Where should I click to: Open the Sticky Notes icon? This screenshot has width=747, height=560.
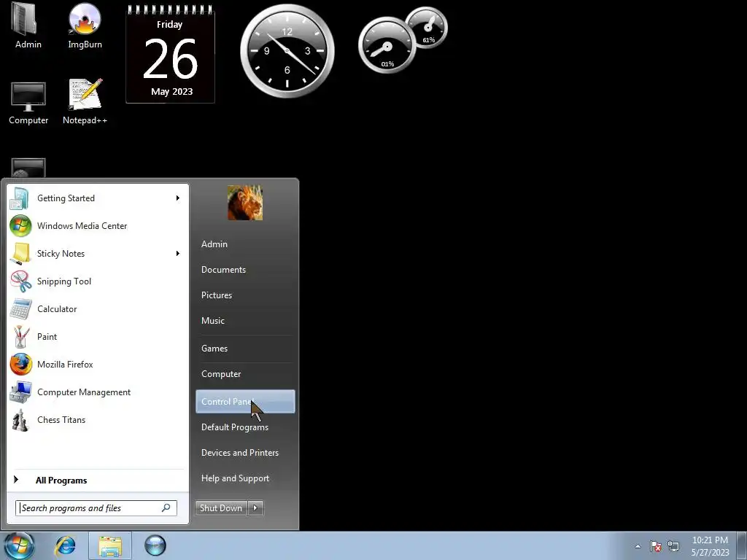pos(20,253)
